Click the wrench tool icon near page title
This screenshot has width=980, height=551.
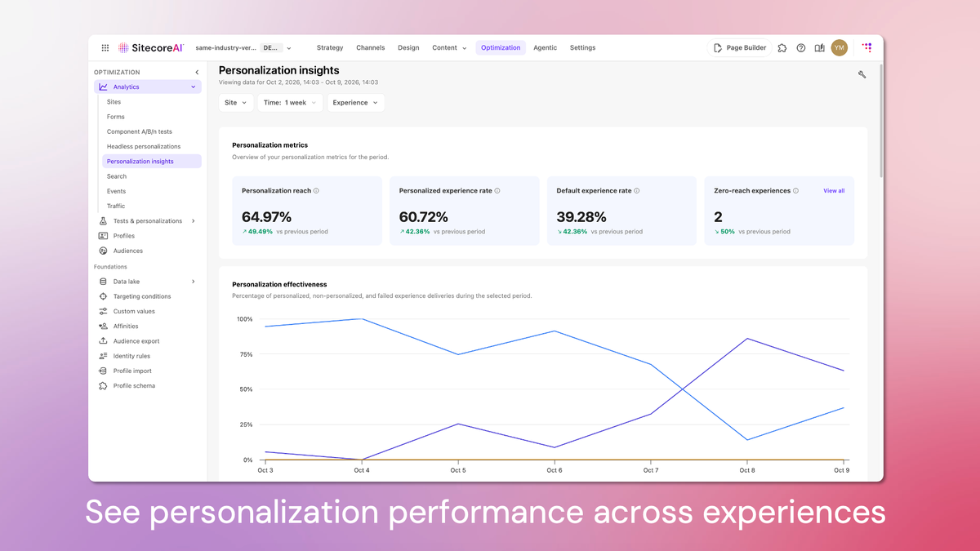[x=862, y=74]
